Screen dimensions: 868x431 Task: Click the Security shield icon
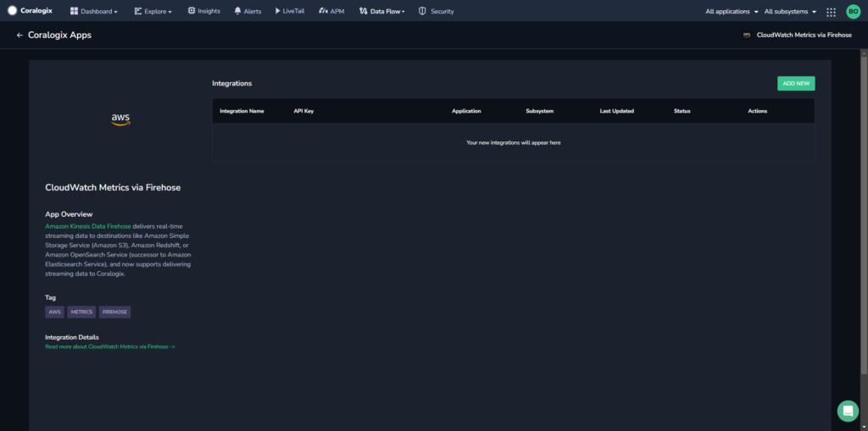point(422,10)
